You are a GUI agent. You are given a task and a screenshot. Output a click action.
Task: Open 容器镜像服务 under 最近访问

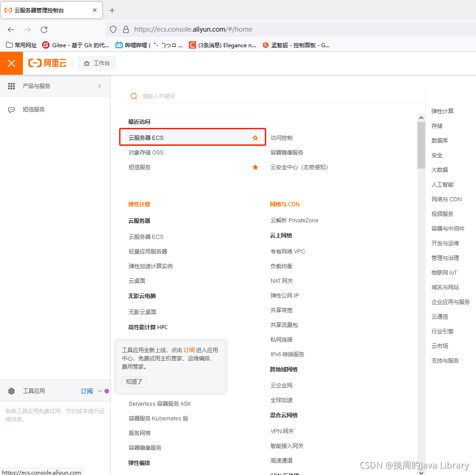click(x=287, y=153)
